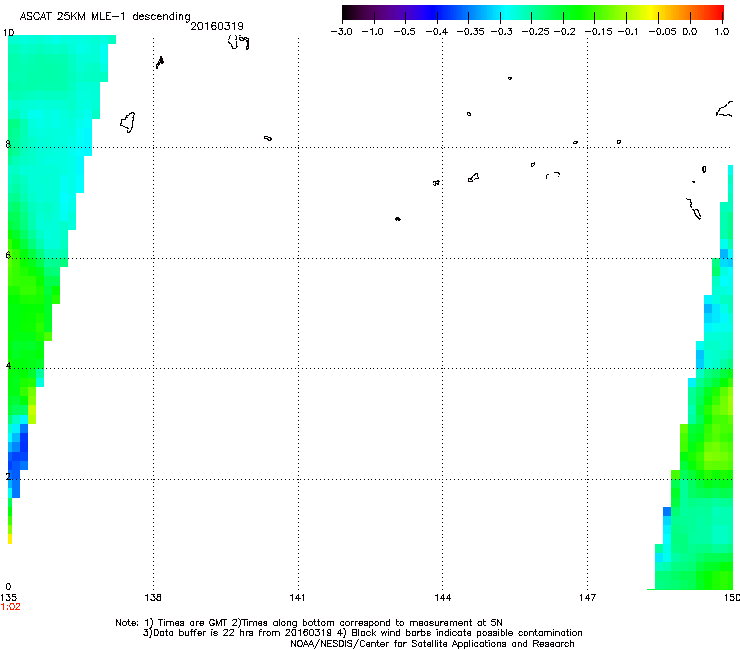
Task: Click the longitude label 144
Action: (443, 598)
